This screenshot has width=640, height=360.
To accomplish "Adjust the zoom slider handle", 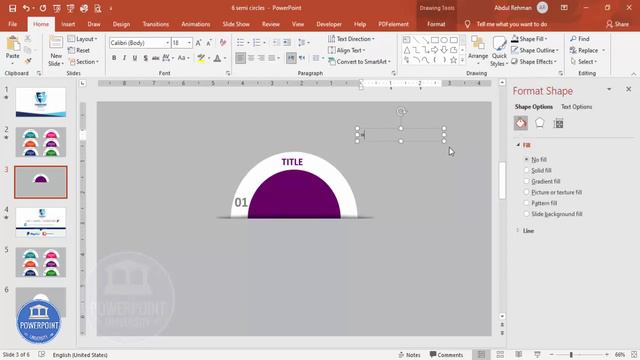I will tap(571, 355).
